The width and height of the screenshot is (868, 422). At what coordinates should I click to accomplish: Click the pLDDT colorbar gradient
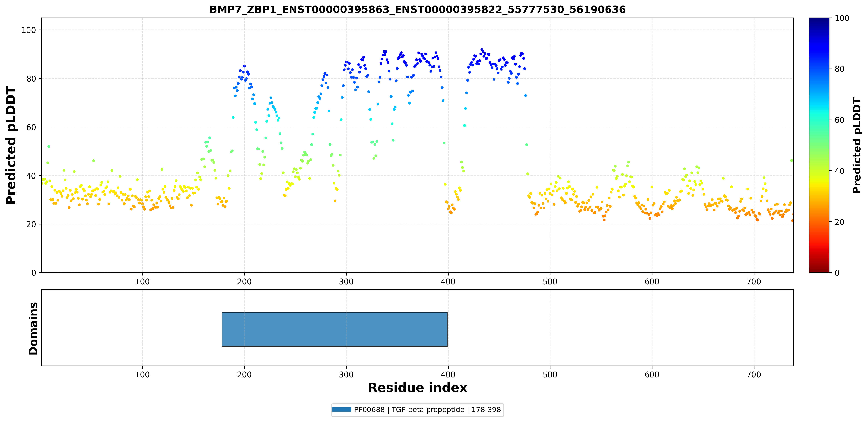(x=819, y=145)
